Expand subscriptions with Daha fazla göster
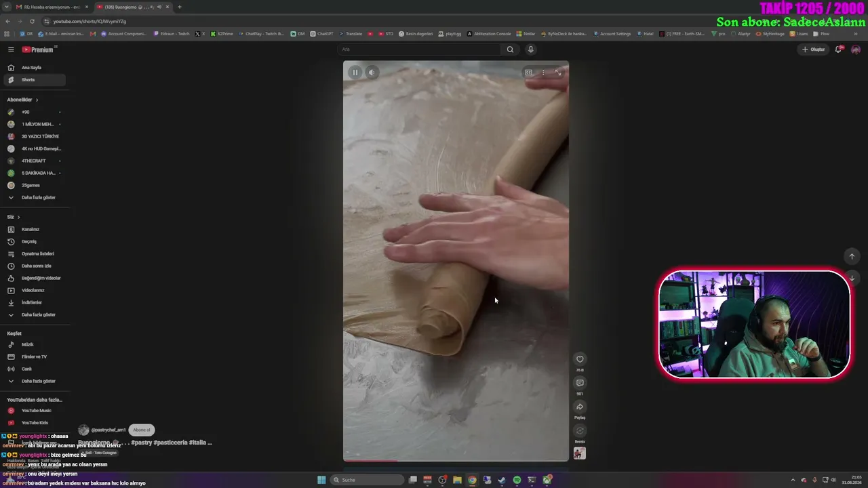This screenshot has height=488, width=868. click(x=34, y=197)
